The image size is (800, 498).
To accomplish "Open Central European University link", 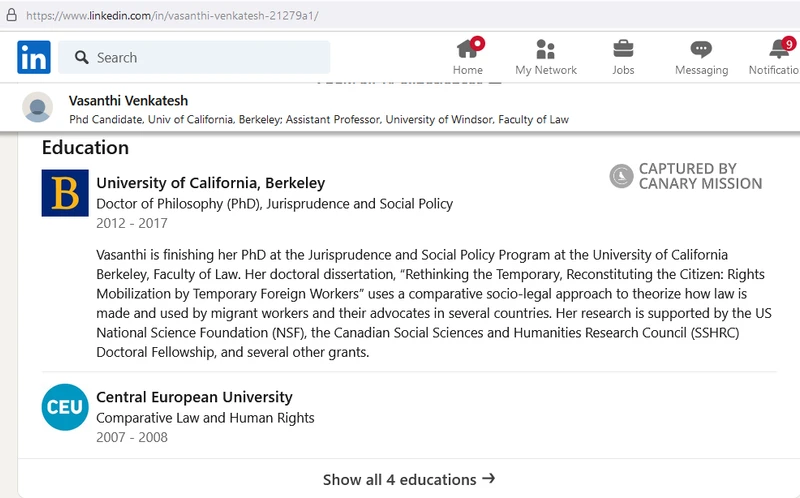I will point(194,397).
